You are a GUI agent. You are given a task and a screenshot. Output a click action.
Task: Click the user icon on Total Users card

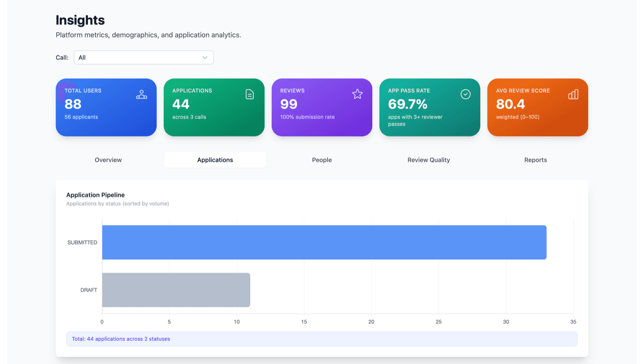click(x=142, y=94)
